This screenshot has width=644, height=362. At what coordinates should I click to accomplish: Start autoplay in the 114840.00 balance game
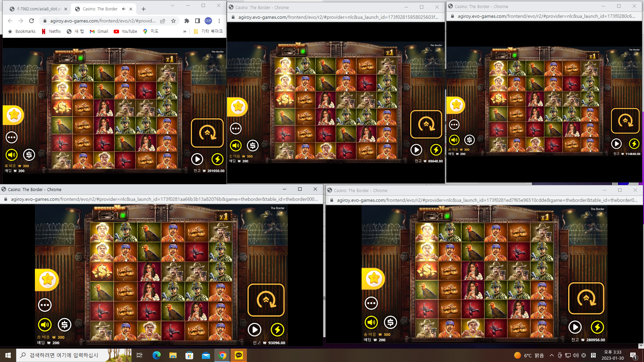pos(616,144)
